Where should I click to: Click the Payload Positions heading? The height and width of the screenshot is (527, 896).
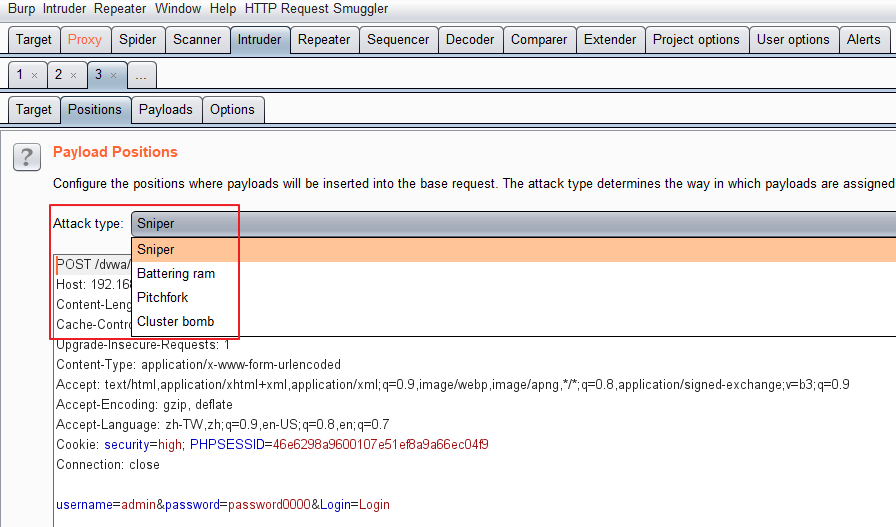(115, 152)
